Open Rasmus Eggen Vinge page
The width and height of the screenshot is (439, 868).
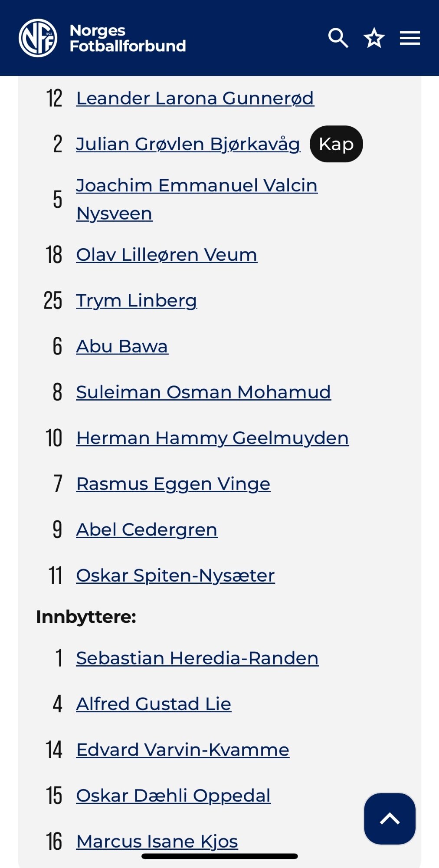point(174,484)
